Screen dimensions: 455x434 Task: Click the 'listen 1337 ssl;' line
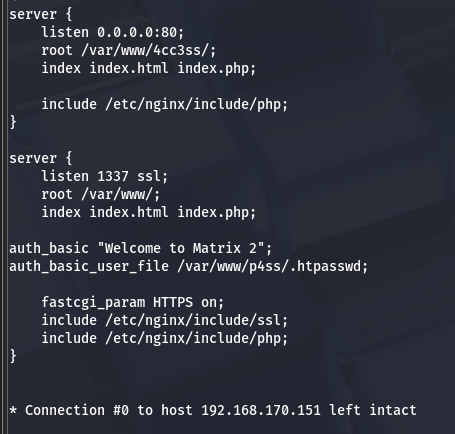[105, 177]
